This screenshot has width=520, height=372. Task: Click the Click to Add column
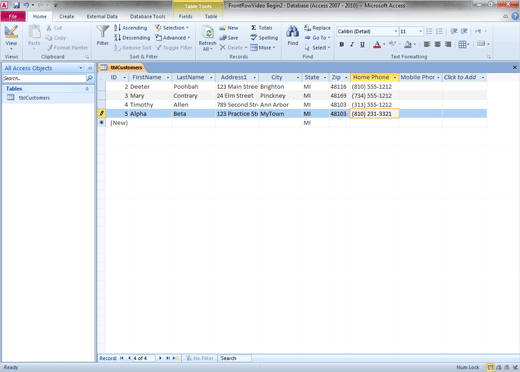click(x=464, y=77)
